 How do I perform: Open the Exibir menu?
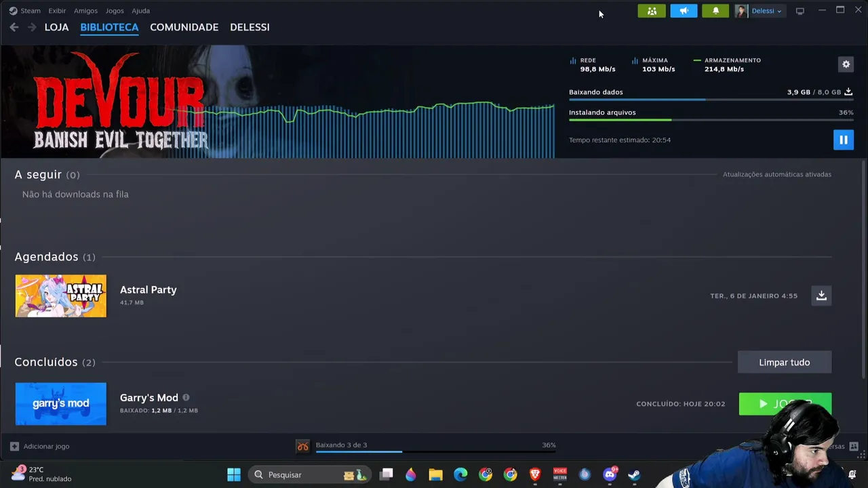57,11
